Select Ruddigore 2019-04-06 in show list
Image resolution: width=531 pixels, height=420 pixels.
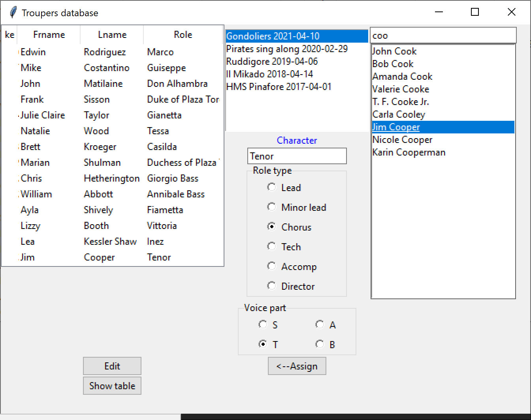click(272, 62)
